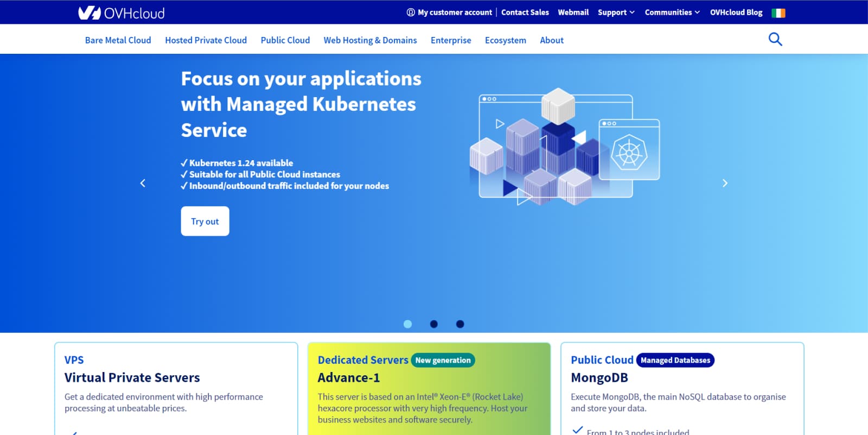Click 'Kubernetes 1.24 available' text

[x=241, y=163]
